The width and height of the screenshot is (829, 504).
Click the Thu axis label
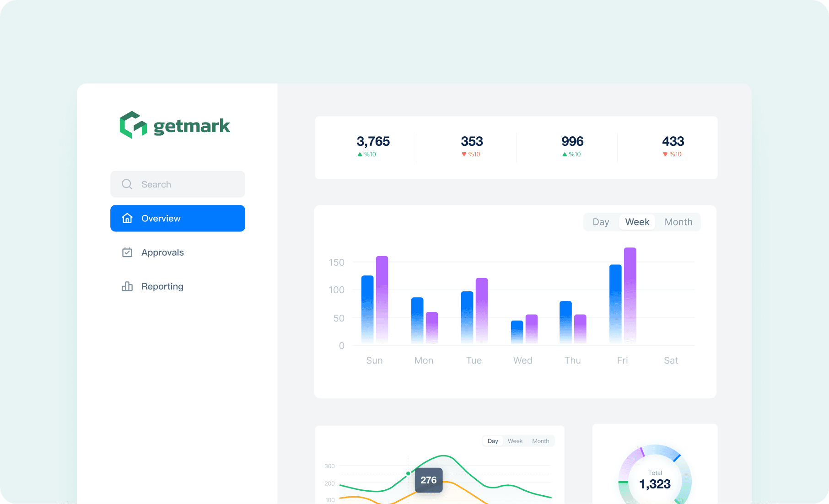[x=573, y=360]
